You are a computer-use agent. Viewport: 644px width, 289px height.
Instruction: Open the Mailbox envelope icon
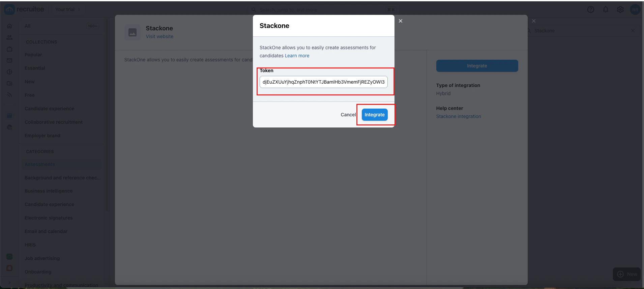point(9,60)
